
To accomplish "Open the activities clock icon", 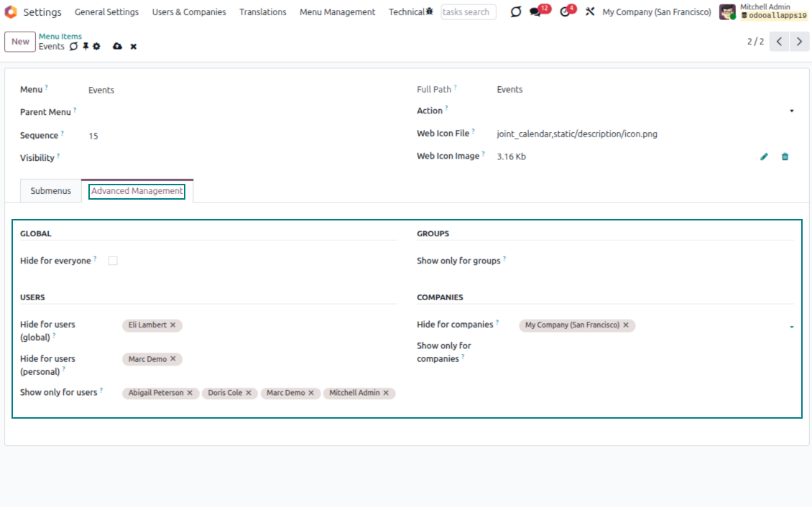I will (565, 12).
